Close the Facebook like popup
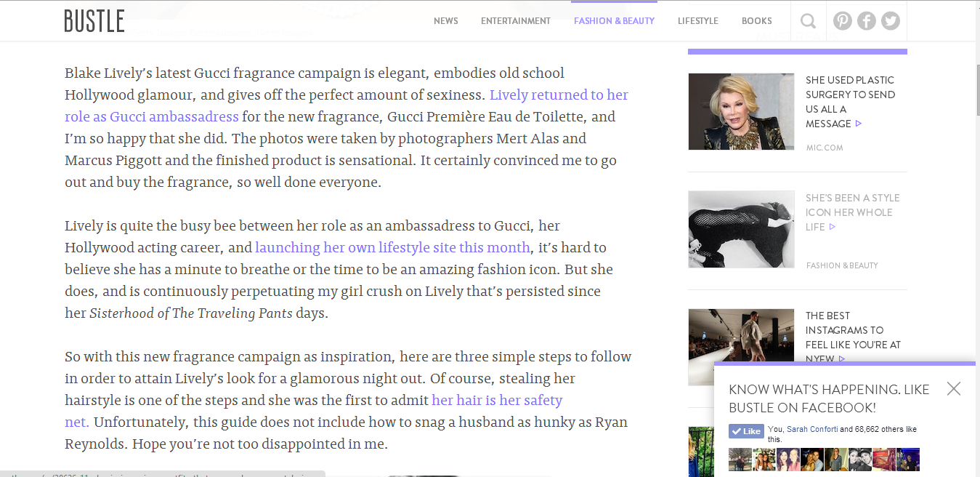The height and width of the screenshot is (477, 980). 954,389
